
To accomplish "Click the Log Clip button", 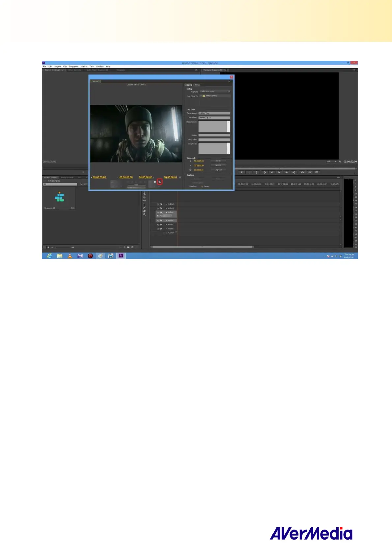I will [218, 170].
